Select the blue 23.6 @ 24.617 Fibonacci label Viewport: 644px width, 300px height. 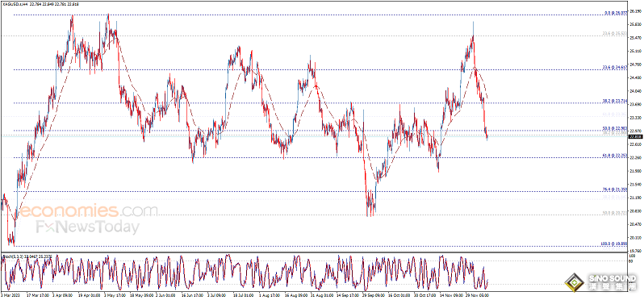pos(615,68)
